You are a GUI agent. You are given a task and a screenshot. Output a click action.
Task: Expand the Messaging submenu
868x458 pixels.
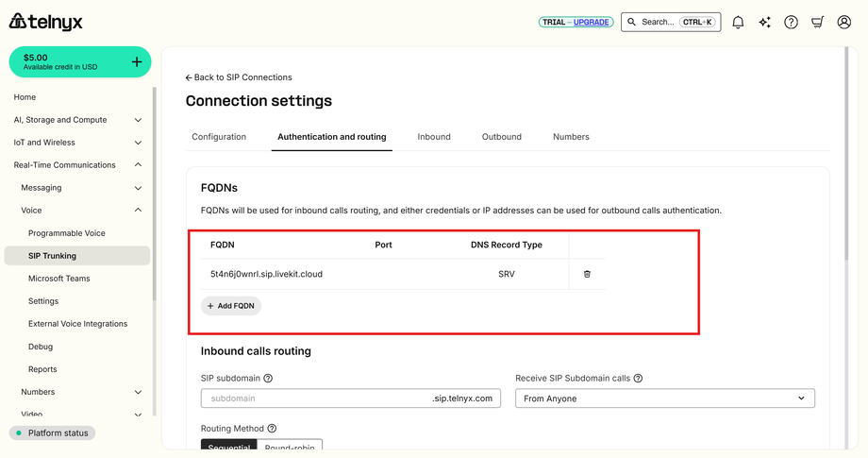tap(138, 188)
